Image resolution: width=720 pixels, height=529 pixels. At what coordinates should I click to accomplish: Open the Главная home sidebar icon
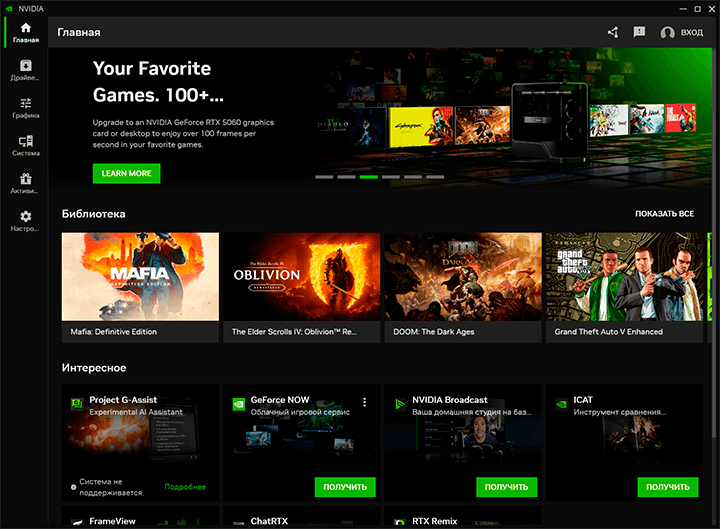click(26, 32)
